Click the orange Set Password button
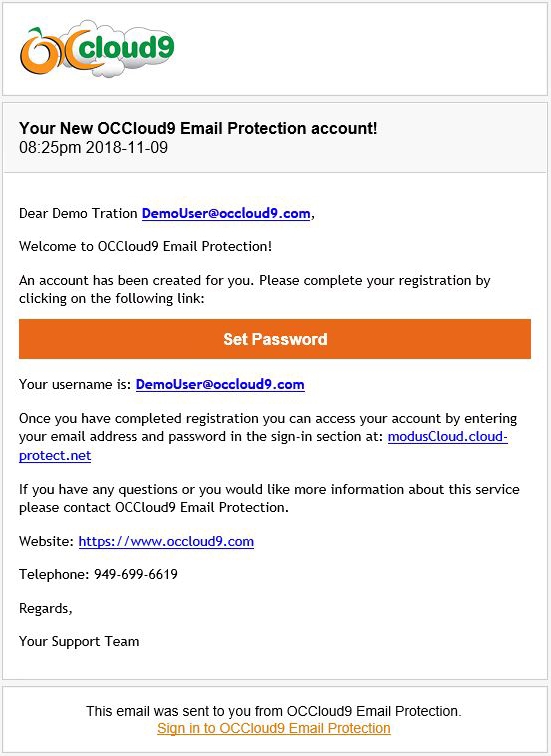 pyautogui.click(x=275, y=339)
